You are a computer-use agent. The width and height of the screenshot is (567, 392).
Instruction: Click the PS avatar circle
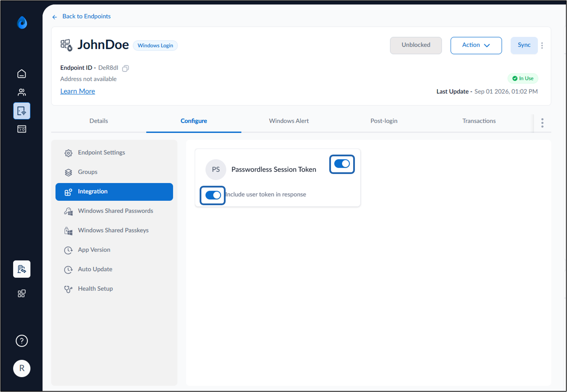coord(216,169)
